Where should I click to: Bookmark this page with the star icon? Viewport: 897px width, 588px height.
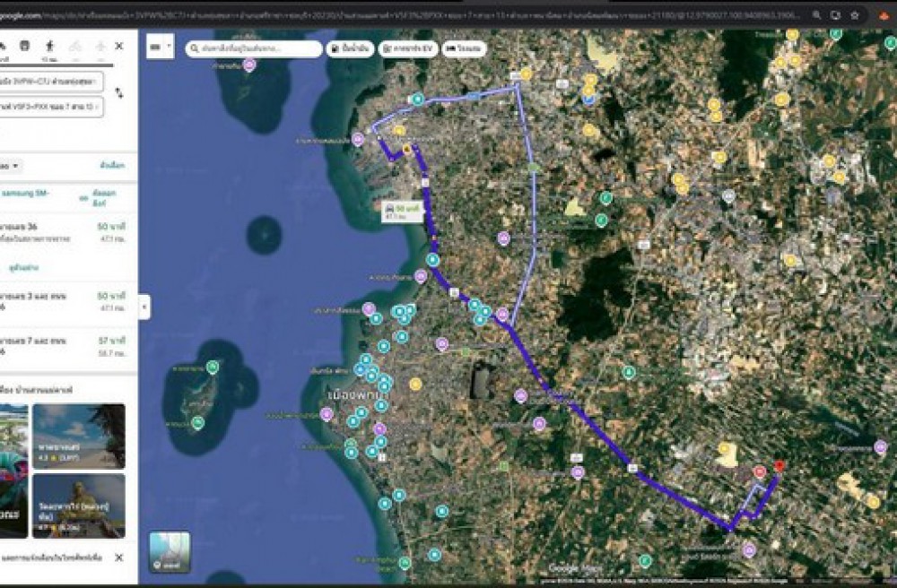coord(854,15)
